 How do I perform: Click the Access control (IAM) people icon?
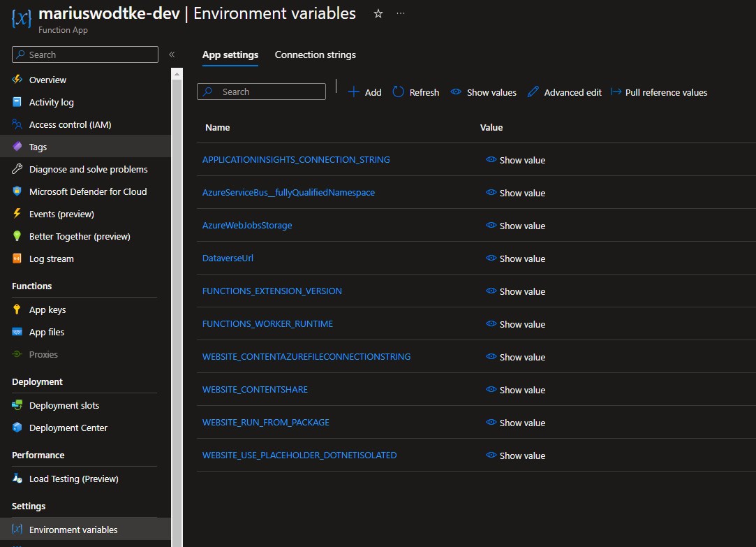[17, 124]
